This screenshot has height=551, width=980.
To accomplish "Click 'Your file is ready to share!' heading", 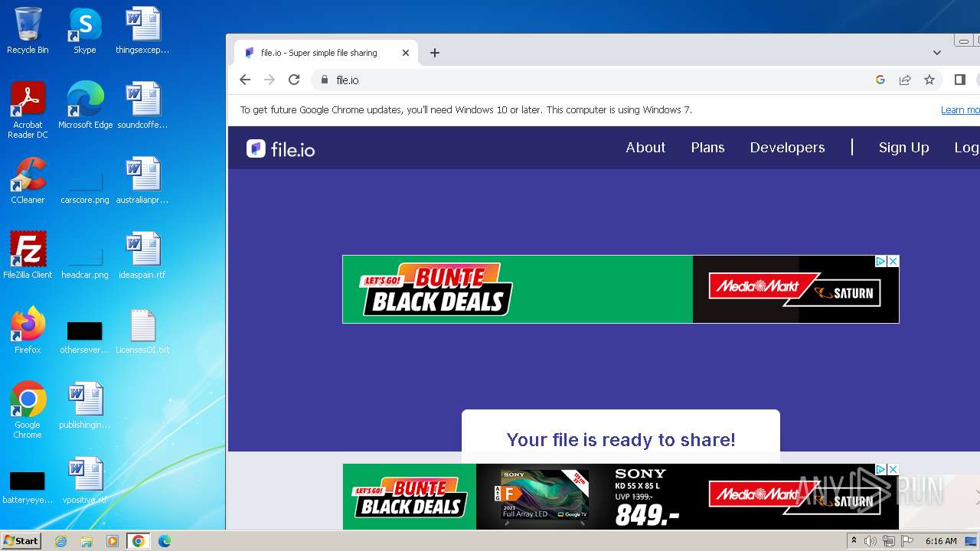I will pyautogui.click(x=621, y=439).
